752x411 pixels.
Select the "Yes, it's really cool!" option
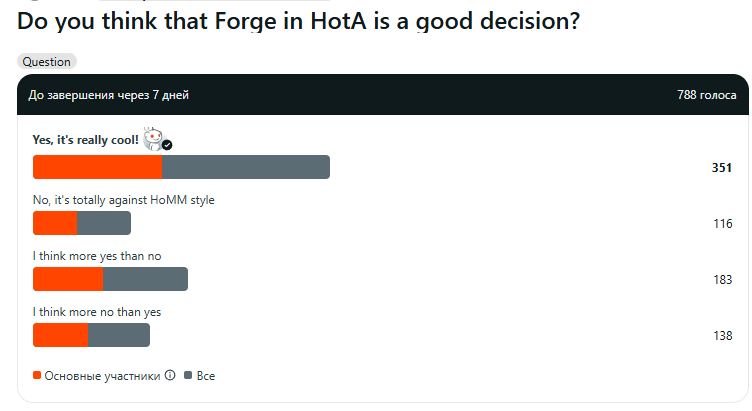pos(85,140)
